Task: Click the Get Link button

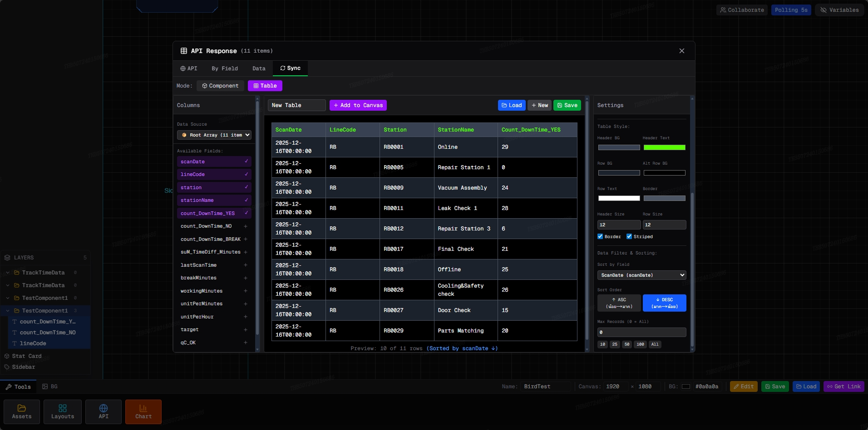Action: pyautogui.click(x=844, y=386)
